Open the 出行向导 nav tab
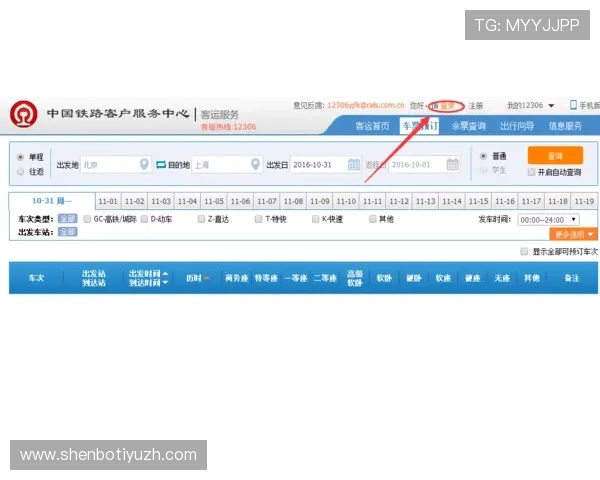This screenshot has height=480, width=600. pyautogui.click(x=517, y=126)
